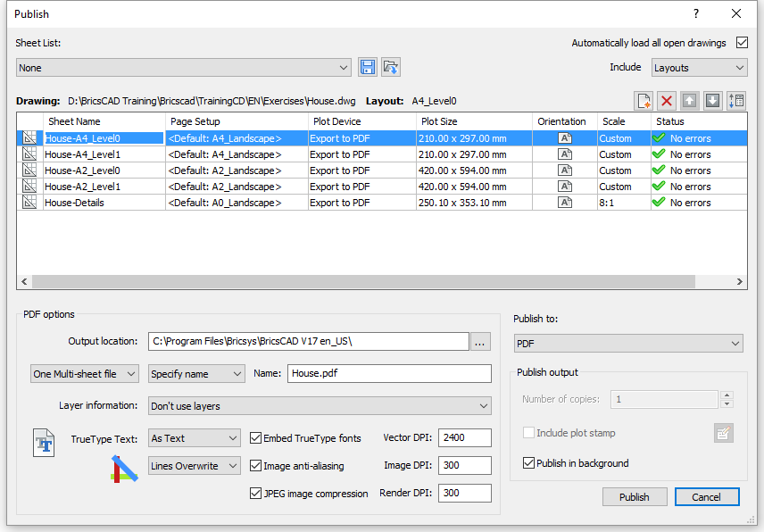Select the House-A2_Level1 sheet name

tap(82, 187)
